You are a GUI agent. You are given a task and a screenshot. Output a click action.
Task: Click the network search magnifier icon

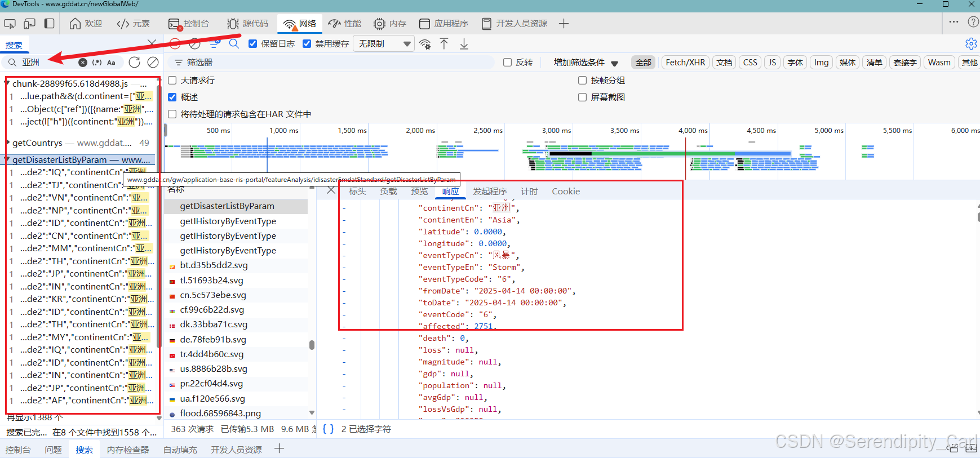[234, 44]
